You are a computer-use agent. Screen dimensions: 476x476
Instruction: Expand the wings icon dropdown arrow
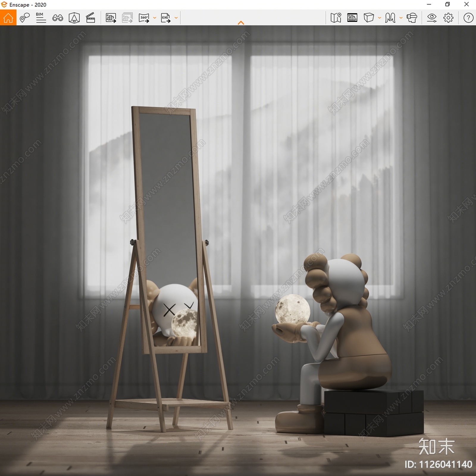pos(401,18)
